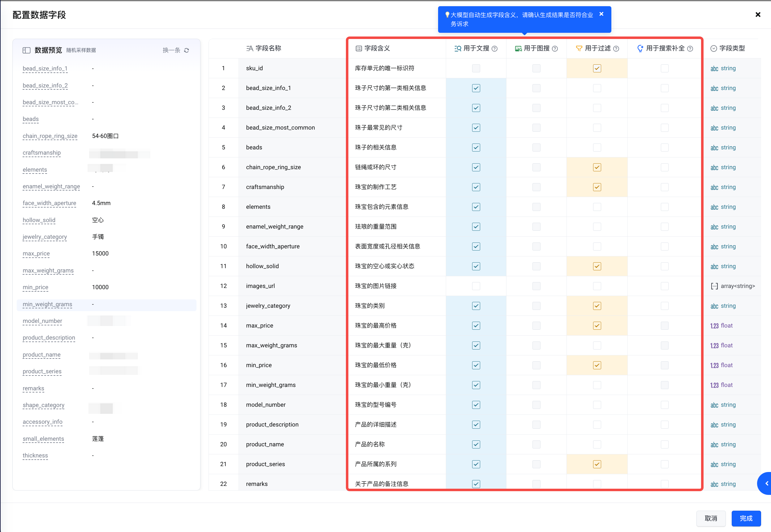Edit field meaning for hollow_solid row

click(x=384, y=266)
